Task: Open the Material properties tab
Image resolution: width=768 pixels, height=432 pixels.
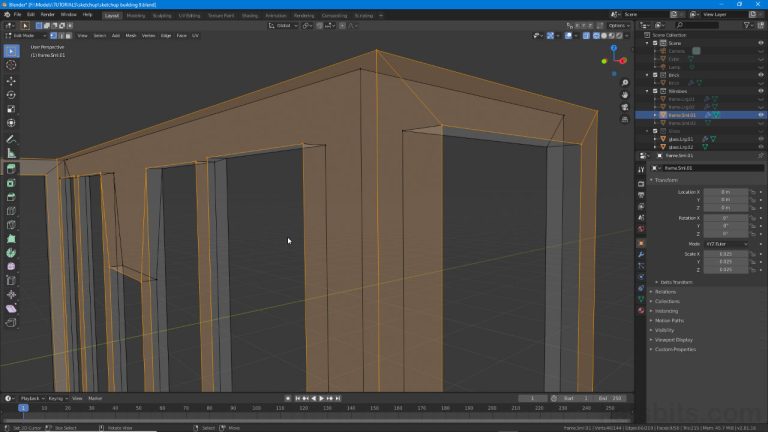Action: [641, 311]
